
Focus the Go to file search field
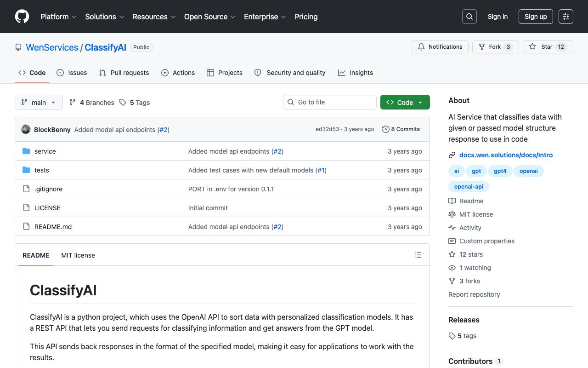(x=330, y=102)
